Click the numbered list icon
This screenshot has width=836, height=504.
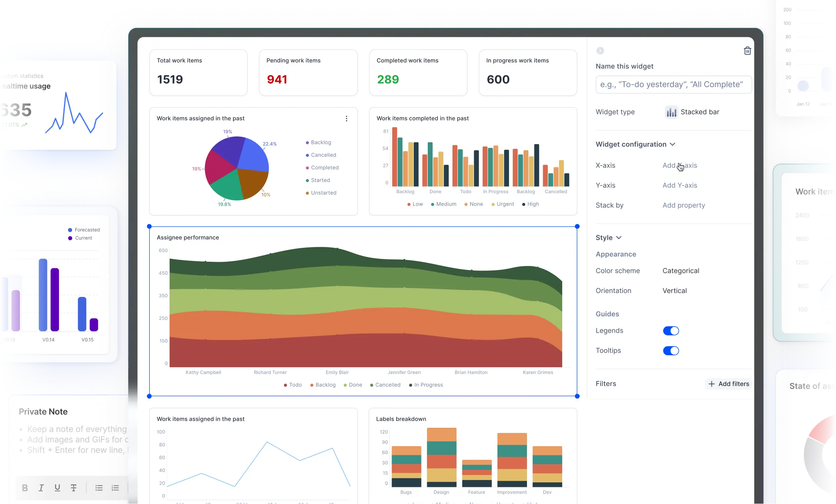pyautogui.click(x=115, y=488)
